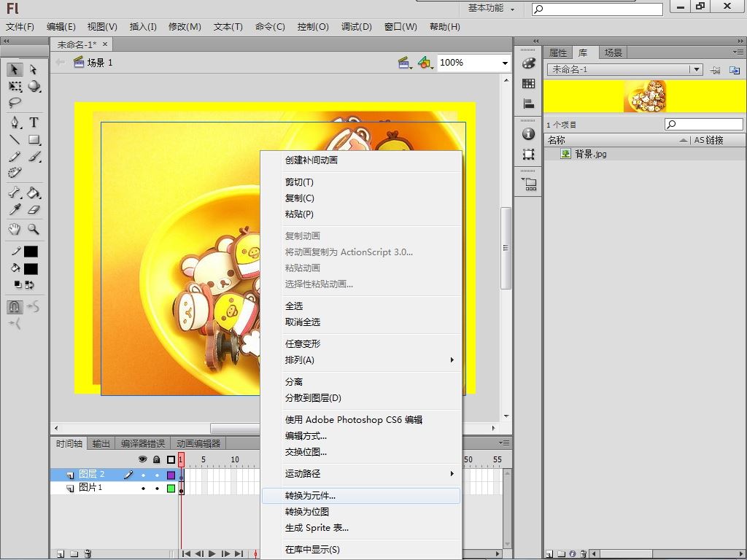Activate the Zoom magnifier tool
The height and width of the screenshot is (560, 747).
coord(34,229)
